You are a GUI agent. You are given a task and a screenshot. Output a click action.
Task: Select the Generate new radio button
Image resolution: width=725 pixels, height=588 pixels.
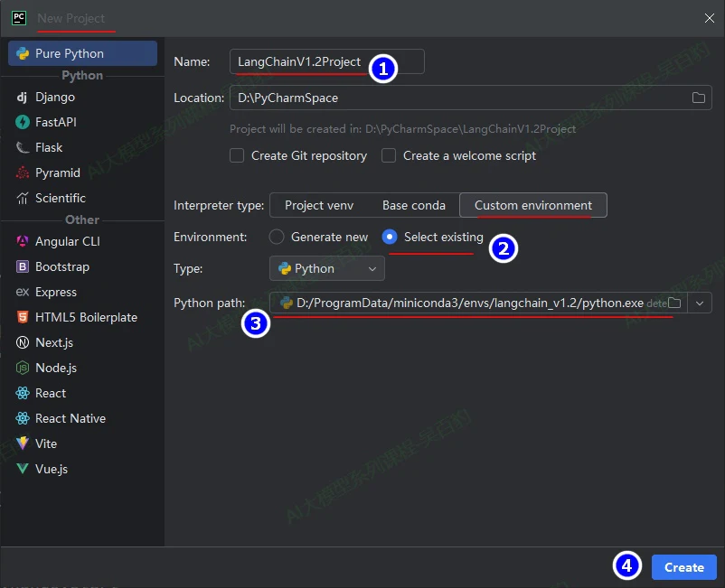tap(277, 237)
